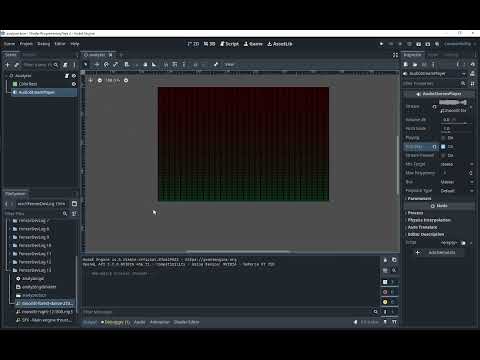
Task: Open the Shader Editor bottom panel
Action: tap(186, 322)
